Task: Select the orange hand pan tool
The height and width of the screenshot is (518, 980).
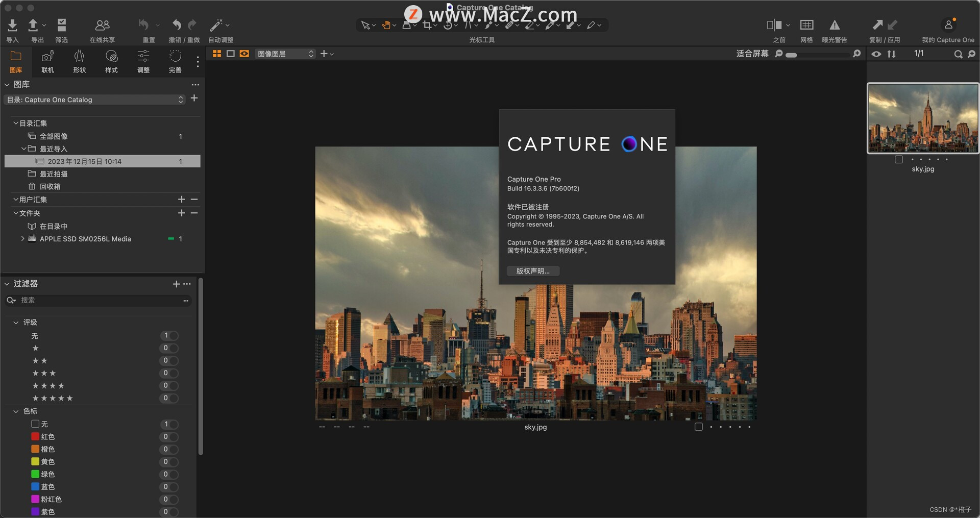Action: (x=386, y=25)
